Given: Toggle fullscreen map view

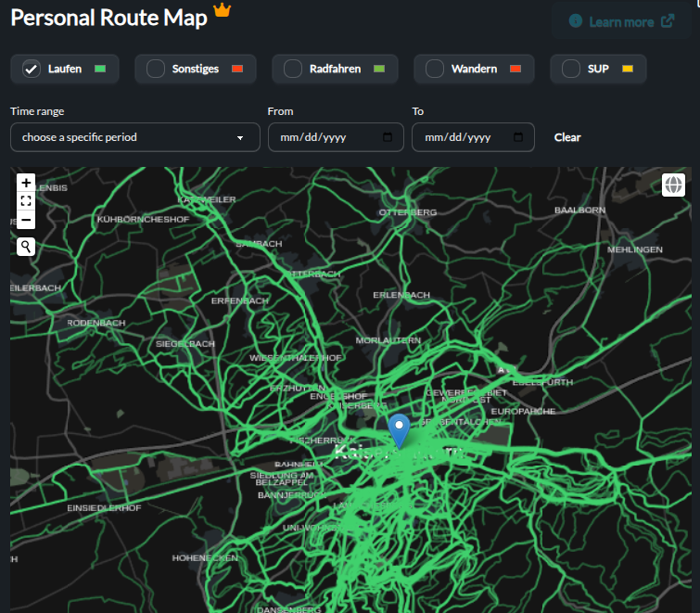Looking at the screenshot, I should click(26, 201).
